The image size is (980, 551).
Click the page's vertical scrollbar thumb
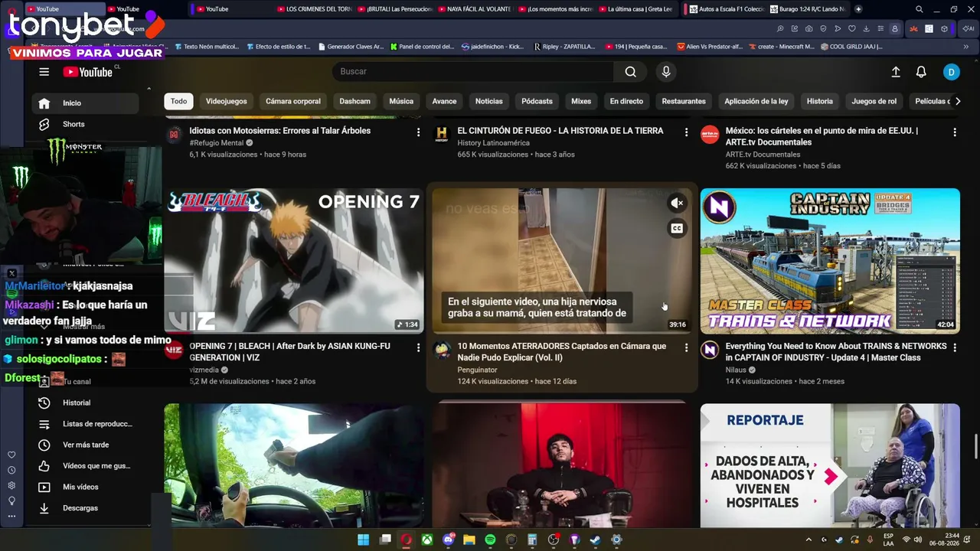[975, 445]
